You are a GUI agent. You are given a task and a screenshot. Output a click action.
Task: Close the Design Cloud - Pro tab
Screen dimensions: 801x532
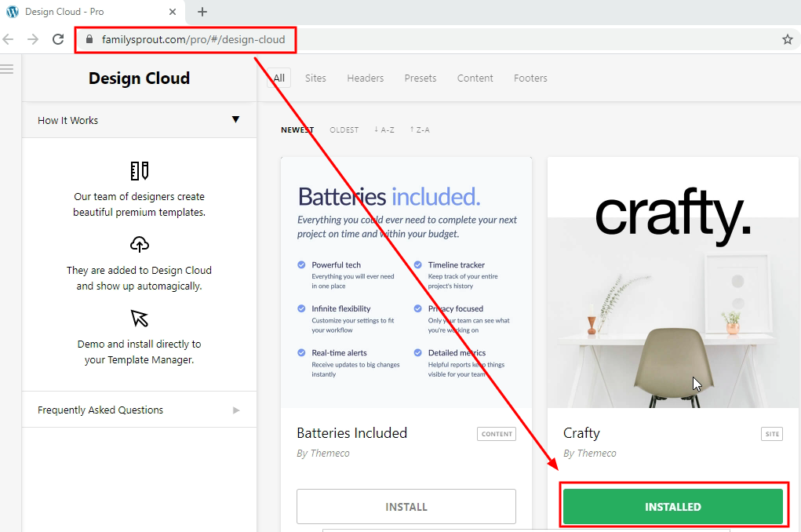point(173,12)
